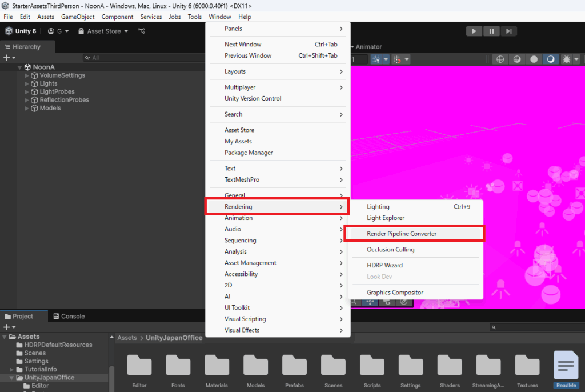This screenshot has height=392, width=585.
Task: Focus the Hierarchy search field
Action: (143, 58)
